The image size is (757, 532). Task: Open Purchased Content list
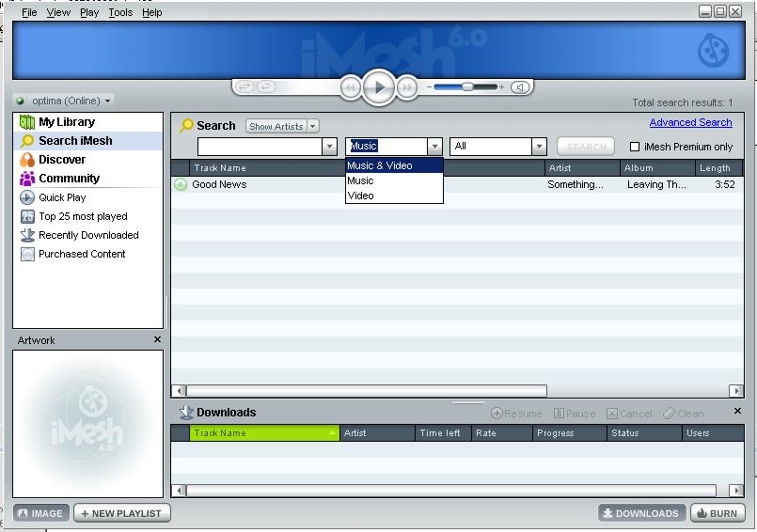82,254
